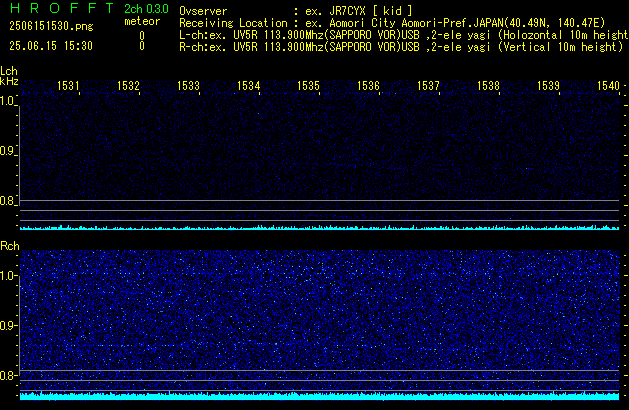Click the 1533 time marker
The image size is (629, 410).
pyautogui.click(x=188, y=86)
